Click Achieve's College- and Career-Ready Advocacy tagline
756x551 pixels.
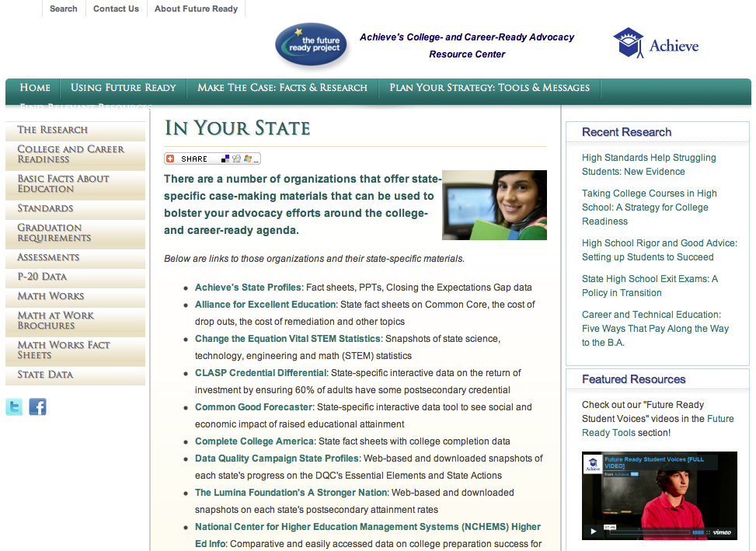(467, 46)
